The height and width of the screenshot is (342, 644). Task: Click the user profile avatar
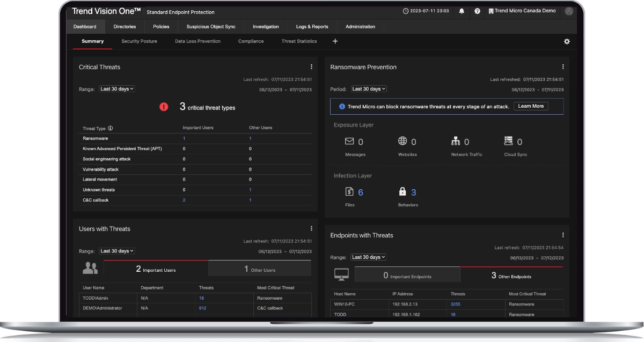(568, 11)
